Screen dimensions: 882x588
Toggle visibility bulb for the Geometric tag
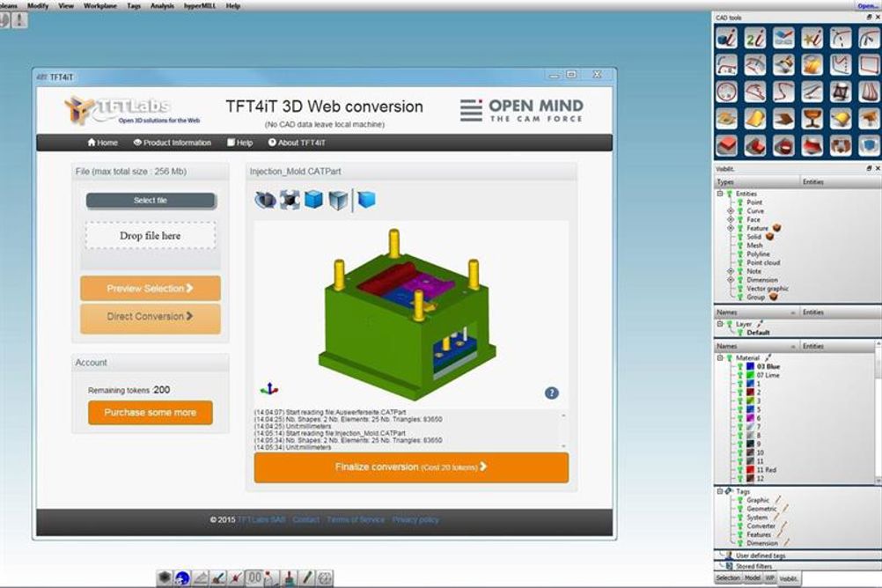point(740,509)
